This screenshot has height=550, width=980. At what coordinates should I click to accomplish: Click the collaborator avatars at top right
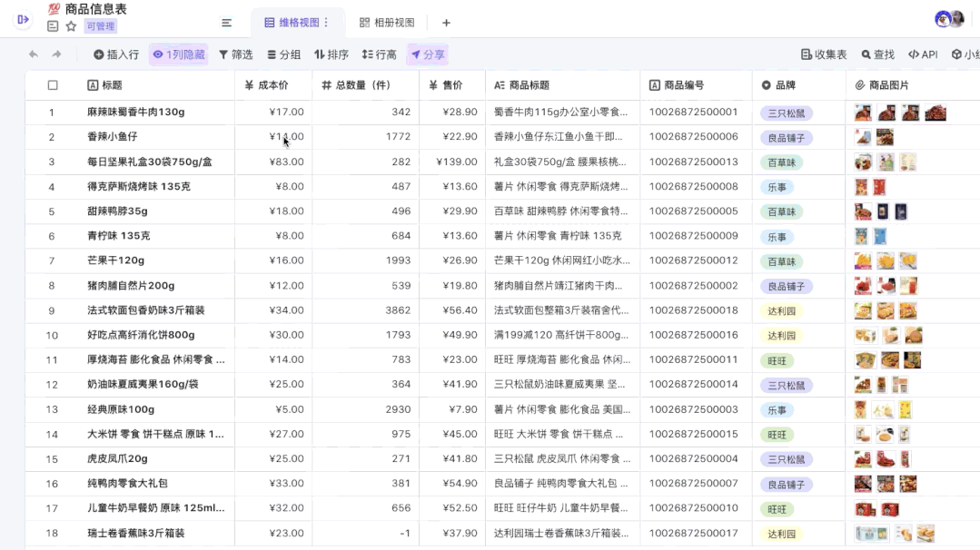click(949, 19)
